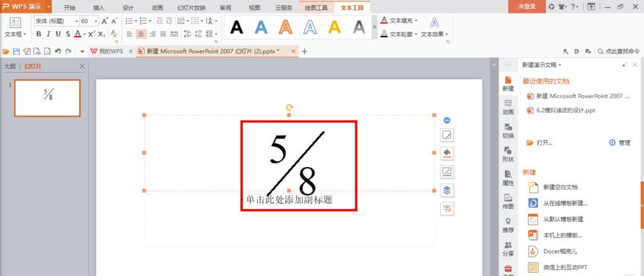The height and width of the screenshot is (276, 644).
Task: Toggle italic formatting button
Action: pos(48,34)
